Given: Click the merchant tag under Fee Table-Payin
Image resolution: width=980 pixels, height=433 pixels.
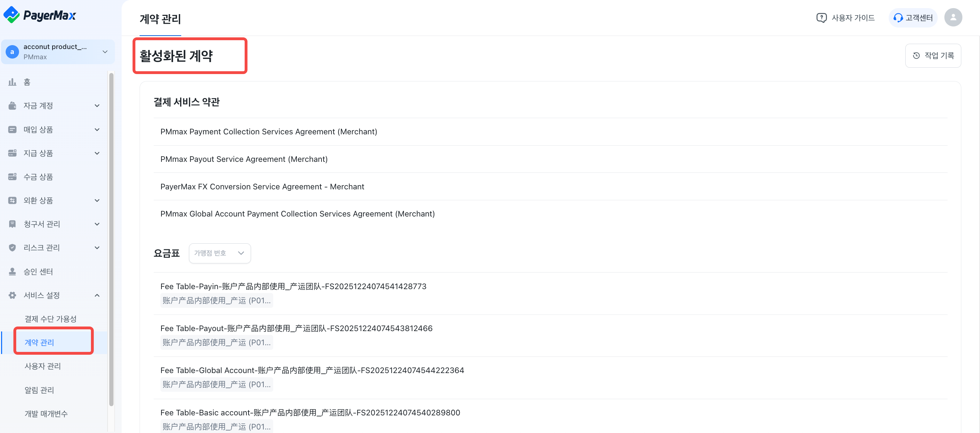Looking at the screenshot, I should click(216, 300).
